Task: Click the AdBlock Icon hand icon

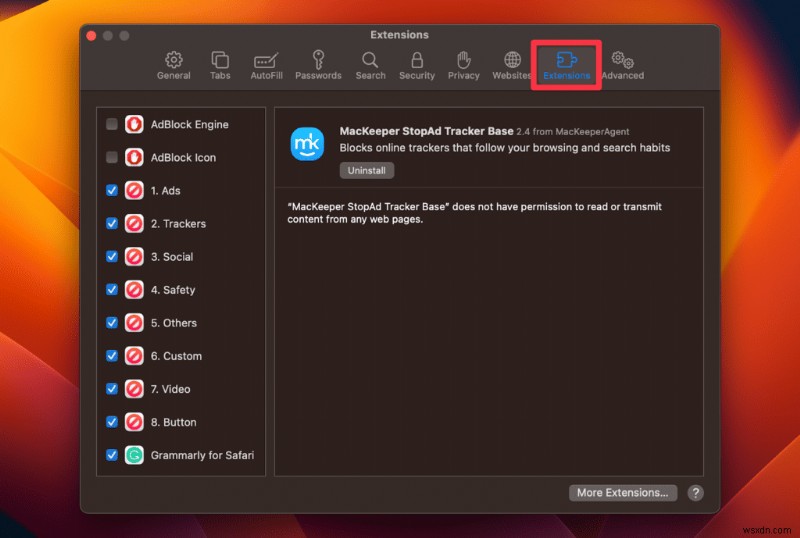Action: coord(134,157)
